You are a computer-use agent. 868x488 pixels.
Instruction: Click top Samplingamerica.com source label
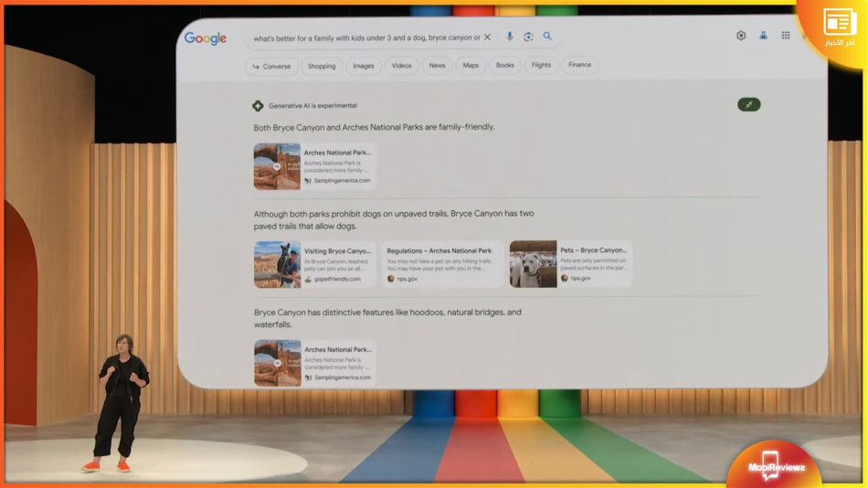tap(342, 181)
